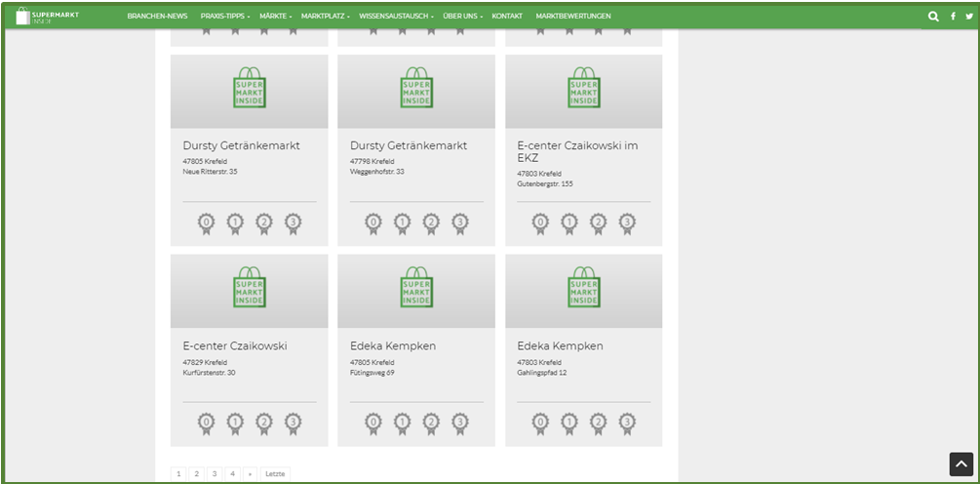The image size is (980, 484).
Task: Click the card image above E-center Czaikowski Kurfürstenstr.
Action: pos(250,291)
